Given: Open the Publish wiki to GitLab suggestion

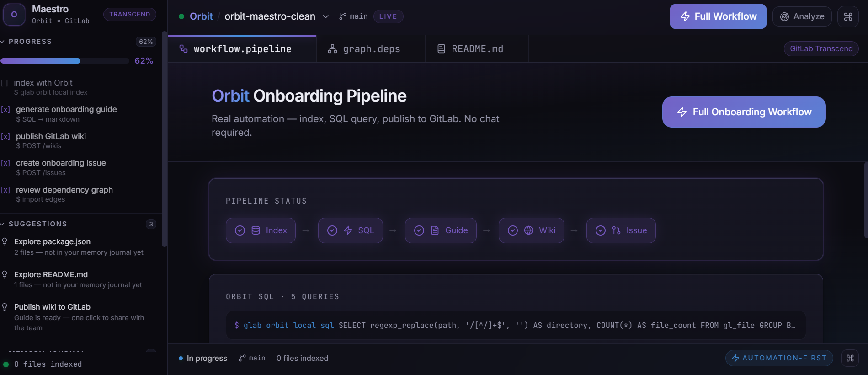Looking at the screenshot, I should click(x=78, y=317).
